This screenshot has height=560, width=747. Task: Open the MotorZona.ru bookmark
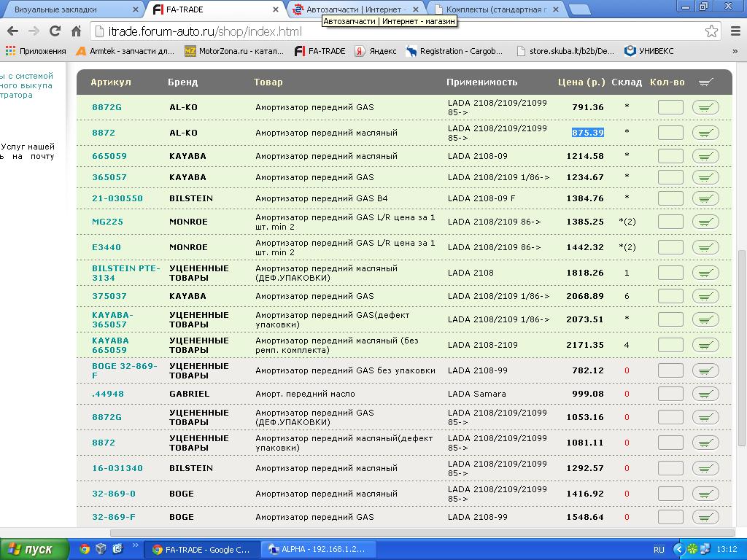[x=234, y=51]
